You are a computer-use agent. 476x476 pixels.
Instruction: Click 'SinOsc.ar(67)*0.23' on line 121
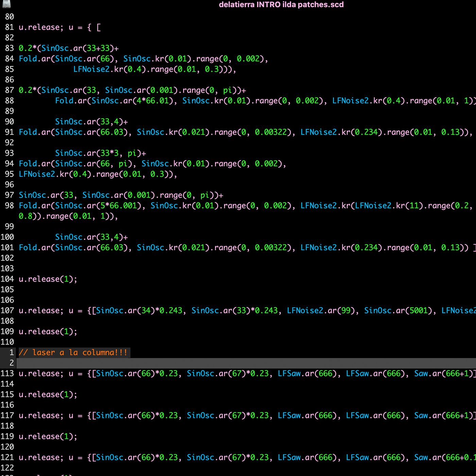point(228,457)
